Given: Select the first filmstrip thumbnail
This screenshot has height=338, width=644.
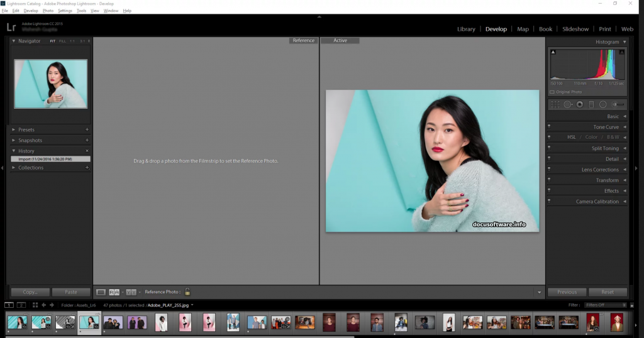Looking at the screenshot, I should 17,322.
